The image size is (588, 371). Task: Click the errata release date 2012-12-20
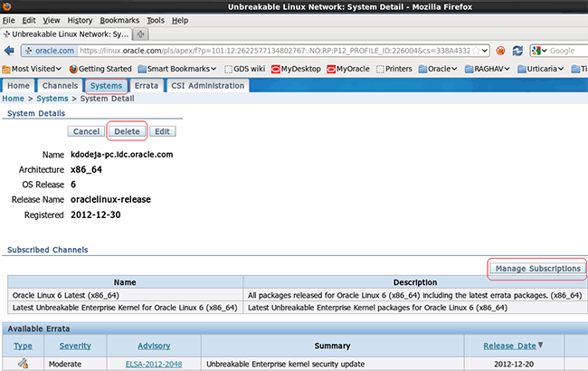[x=514, y=365]
